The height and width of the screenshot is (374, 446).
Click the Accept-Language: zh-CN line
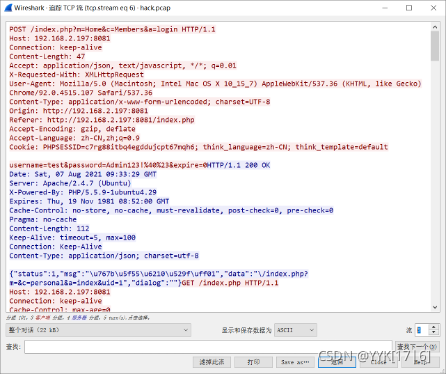point(74,138)
